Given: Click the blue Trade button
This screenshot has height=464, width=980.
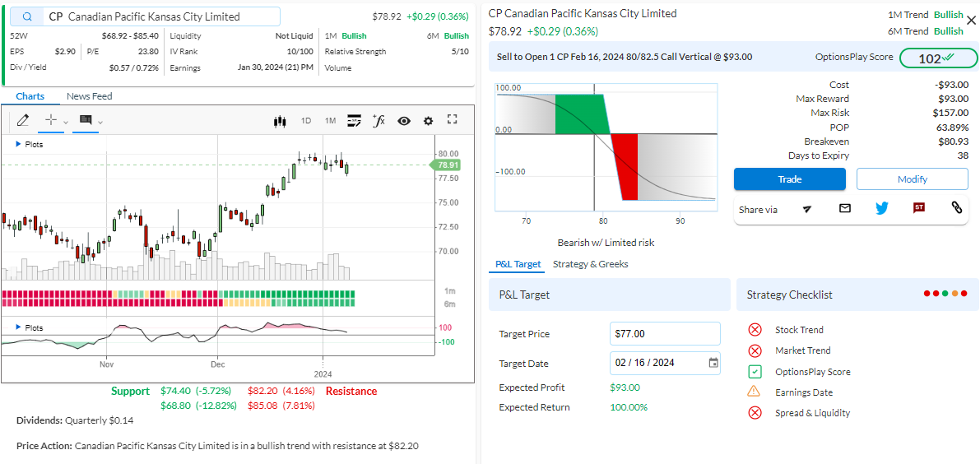Looking at the screenshot, I should coord(789,179).
